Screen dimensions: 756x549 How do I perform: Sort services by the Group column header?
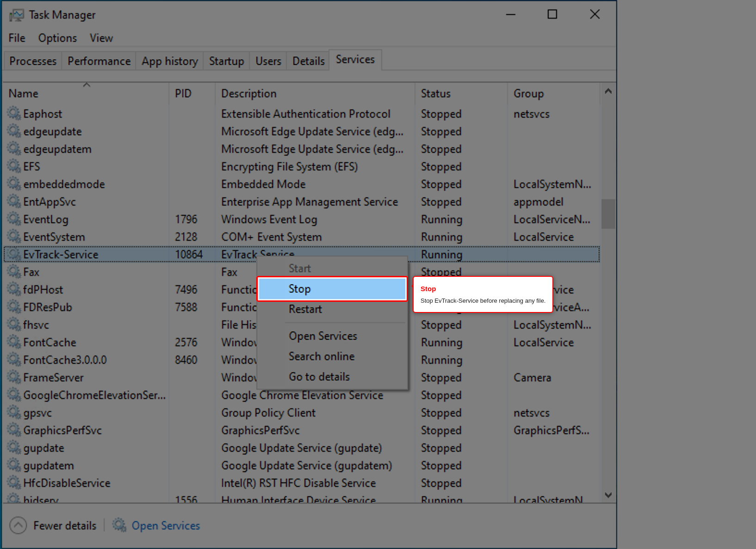[x=554, y=94]
